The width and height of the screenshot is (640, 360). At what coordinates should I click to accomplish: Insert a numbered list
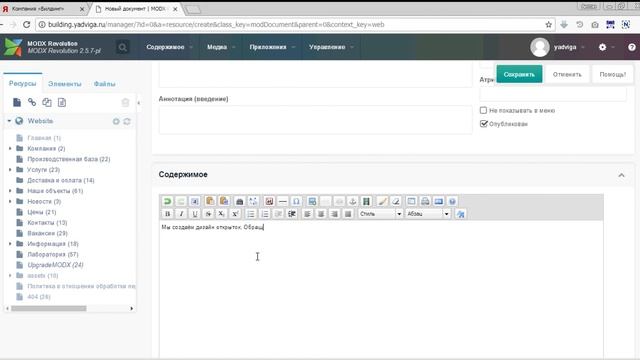pyautogui.click(x=265, y=214)
